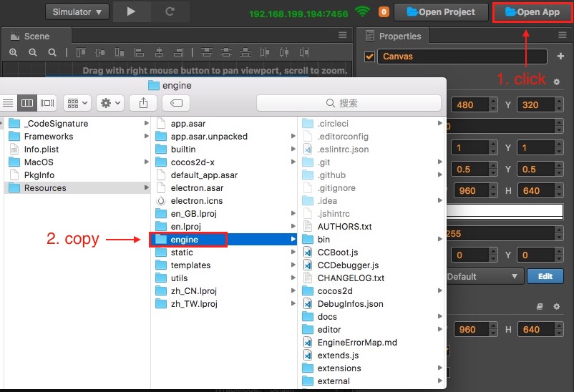Expand the bin folder arrow
This screenshot has width=574, height=392.
coord(439,239)
